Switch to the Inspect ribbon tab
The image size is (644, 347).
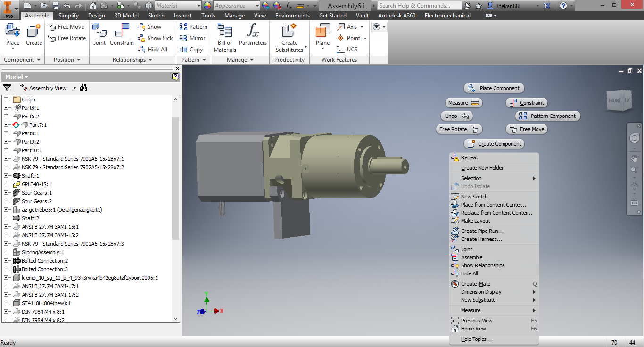[183, 16]
